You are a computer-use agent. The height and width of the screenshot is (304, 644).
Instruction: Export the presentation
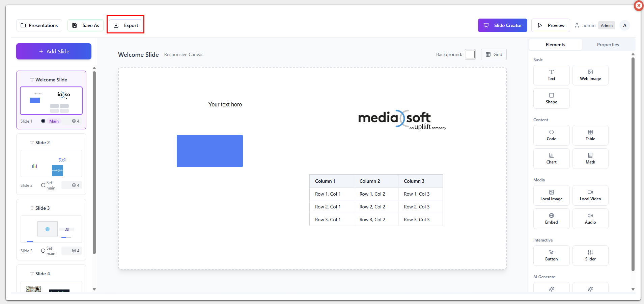pyautogui.click(x=125, y=25)
